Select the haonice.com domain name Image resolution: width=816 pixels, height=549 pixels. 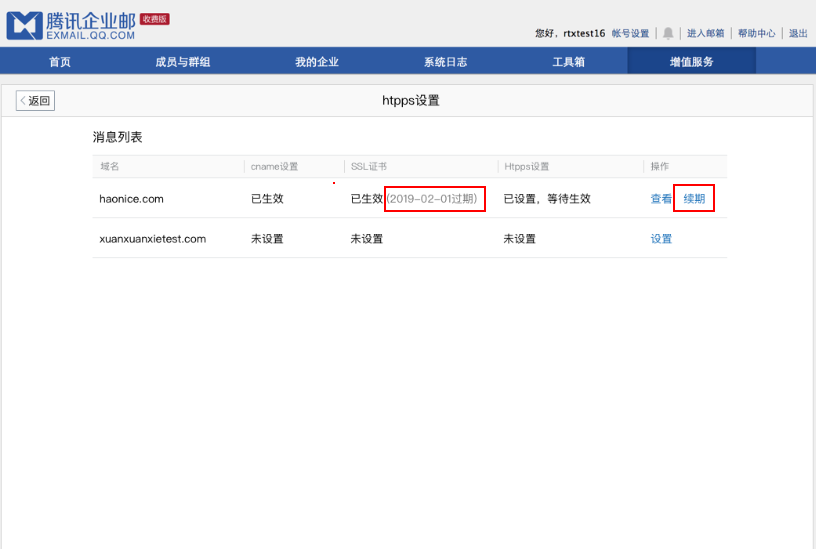tap(131, 199)
